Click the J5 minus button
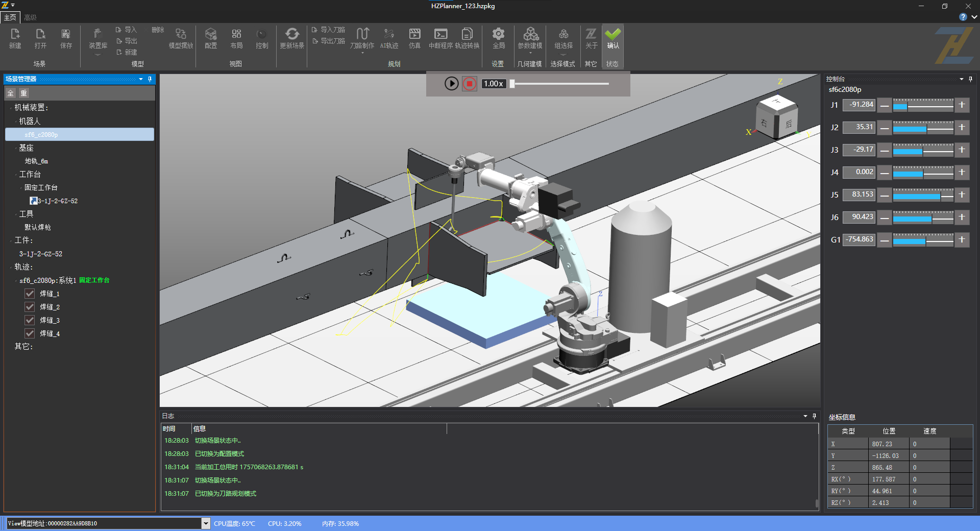The width and height of the screenshot is (980, 531). [885, 195]
